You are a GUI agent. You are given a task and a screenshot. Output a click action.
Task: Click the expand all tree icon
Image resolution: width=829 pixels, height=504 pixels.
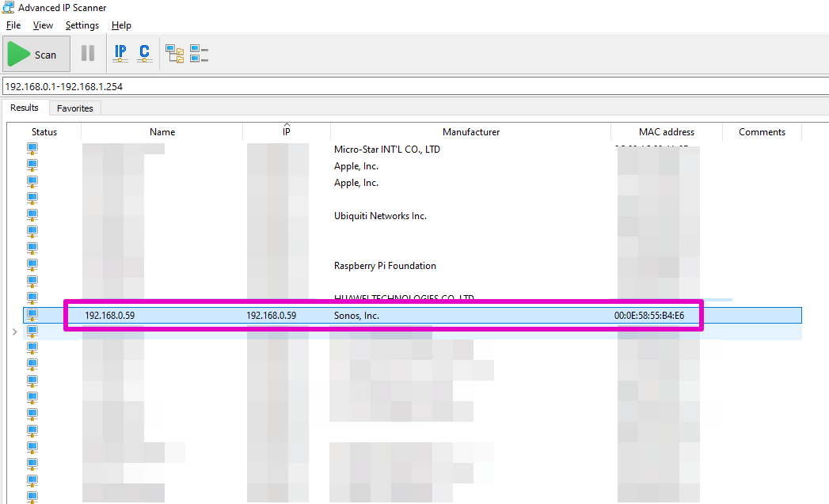coord(174,54)
